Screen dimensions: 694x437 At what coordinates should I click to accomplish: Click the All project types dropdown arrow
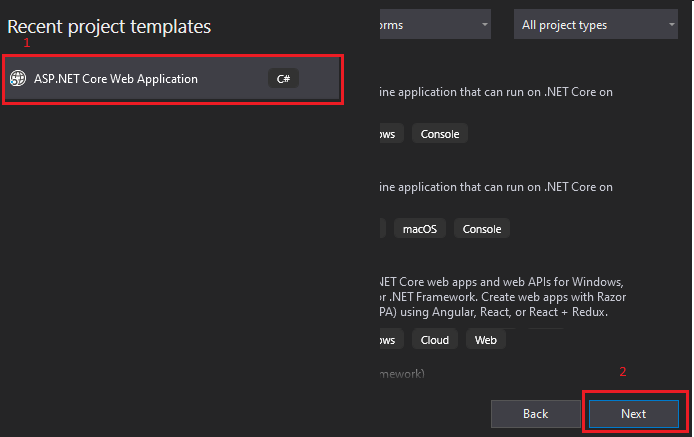pyautogui.click(x=671, y=25)
